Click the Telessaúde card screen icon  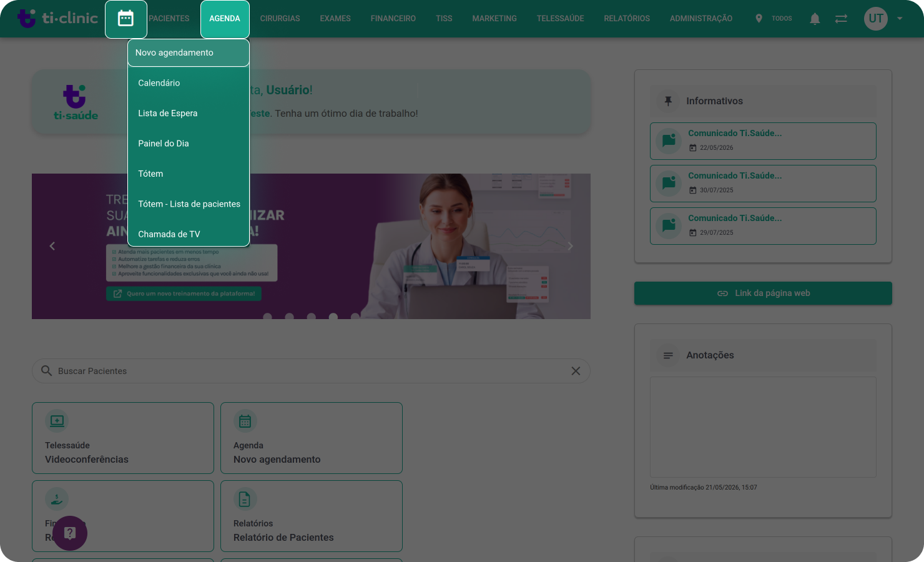[x=57, y=421]
